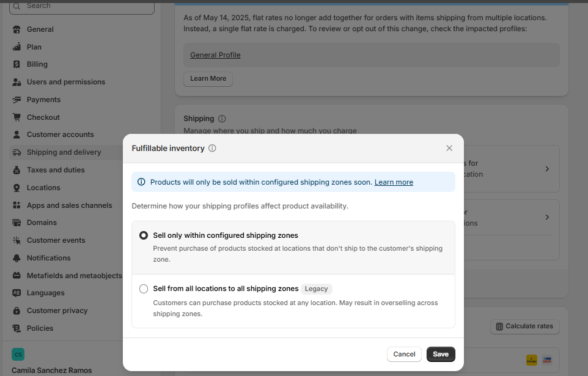588x376 pixels.
Task: Click the yellow carrier logo thumbnail
Action: tap(532, 360)
